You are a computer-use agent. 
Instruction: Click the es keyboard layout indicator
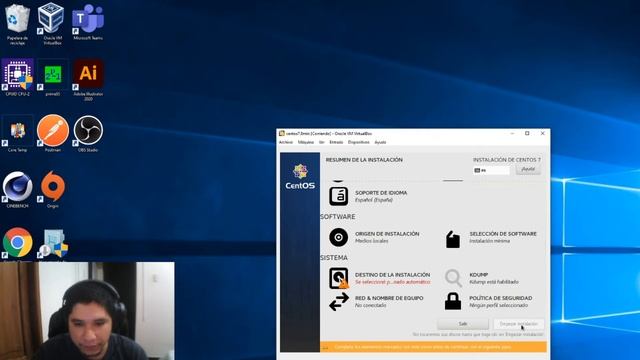[491, 170]
